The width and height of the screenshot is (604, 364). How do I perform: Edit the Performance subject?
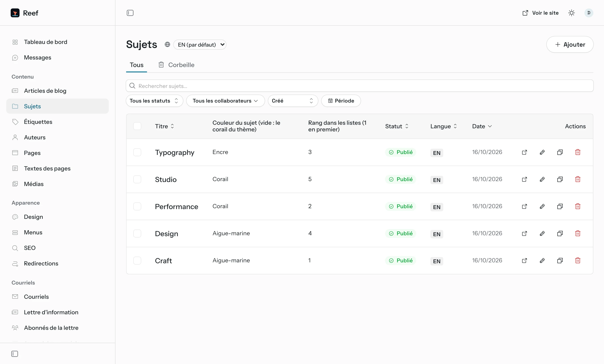click(542, 206)
